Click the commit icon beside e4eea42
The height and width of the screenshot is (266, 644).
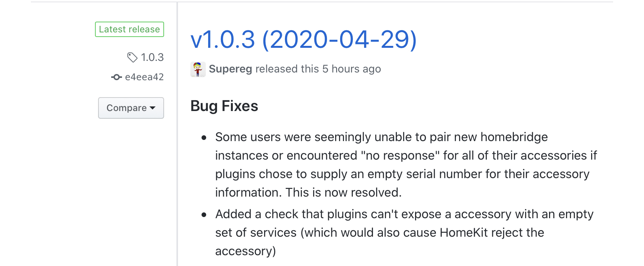point(116,77)
